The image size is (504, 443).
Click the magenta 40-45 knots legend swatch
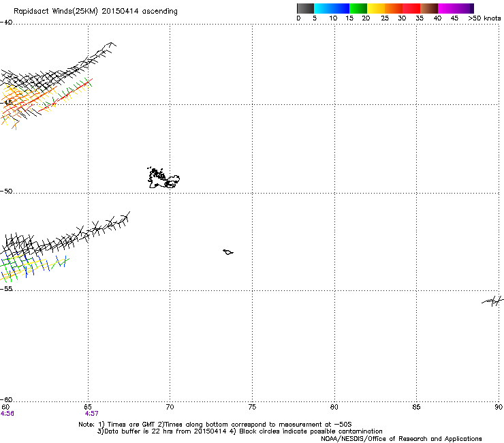[447, 8]
